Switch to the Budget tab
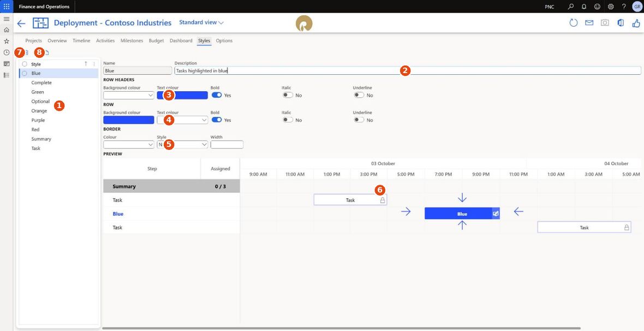 (x=156, y=41)
